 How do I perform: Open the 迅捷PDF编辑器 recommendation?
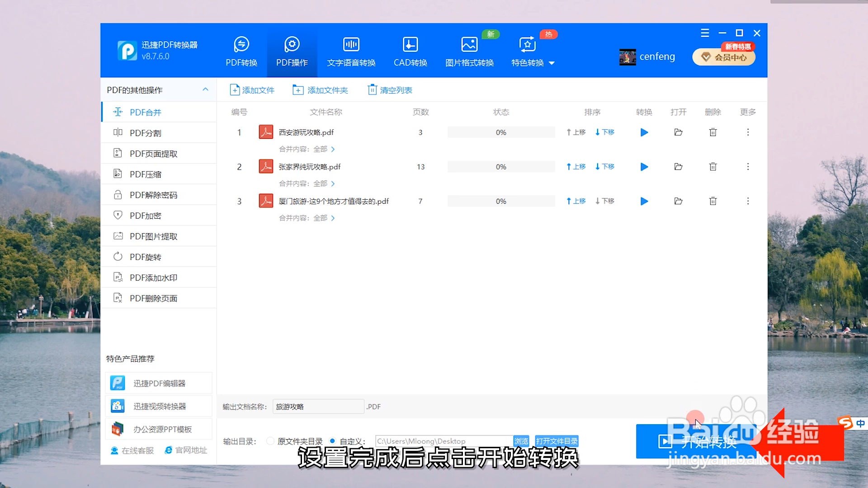click(159, 383)
